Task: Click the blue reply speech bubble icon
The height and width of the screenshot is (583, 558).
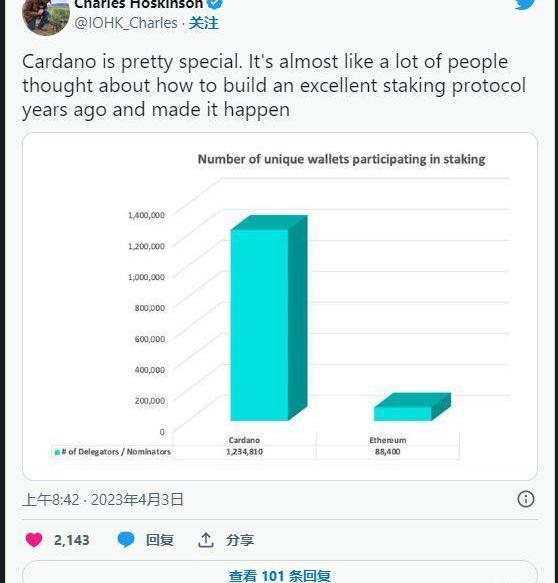Action: (x=126, y=539)
